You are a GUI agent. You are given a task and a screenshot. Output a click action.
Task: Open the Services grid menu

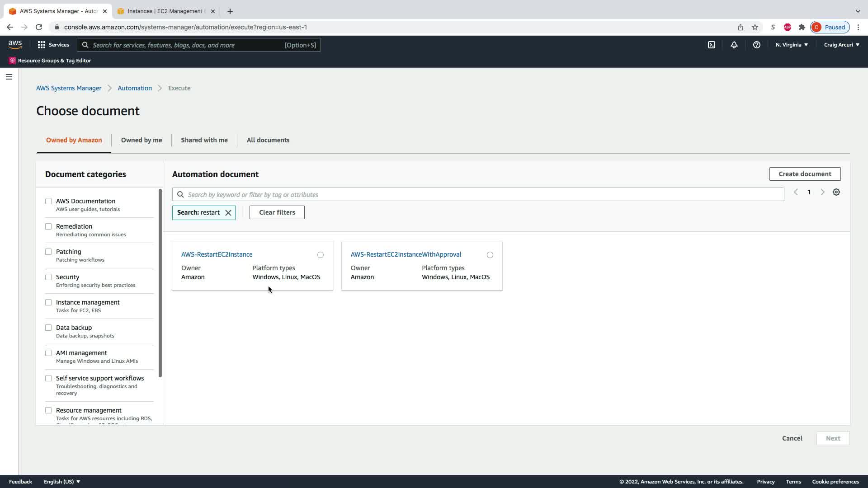[53, 45]
